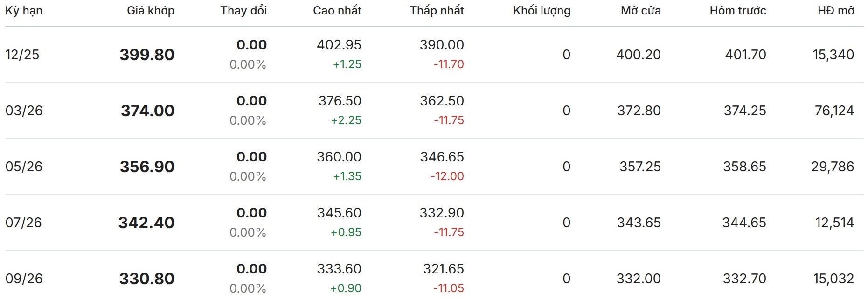Click the 345.60 highest price value
The width and height of the screenshot is (868, 301).
pyautogui.click(x=339, y=213)
